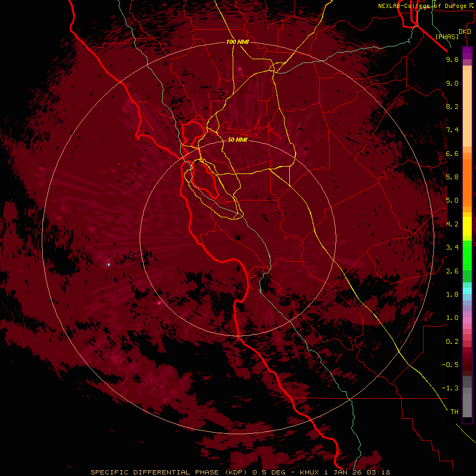Click the north arrow icon beside DuPage
Viewport: 476px width, 476px height.
pyautogui.click(x=471, y=5)
